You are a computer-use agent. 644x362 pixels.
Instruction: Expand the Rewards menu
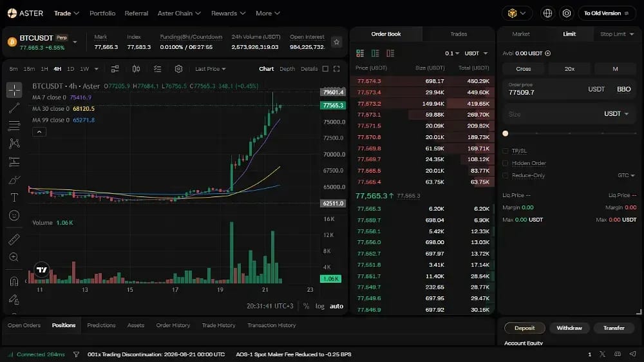point(229,13)
